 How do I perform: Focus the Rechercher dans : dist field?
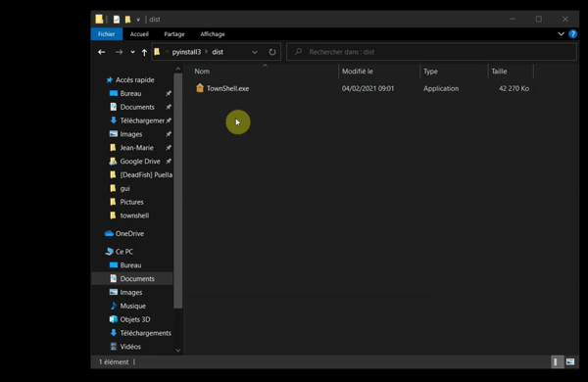click(431, 52)
